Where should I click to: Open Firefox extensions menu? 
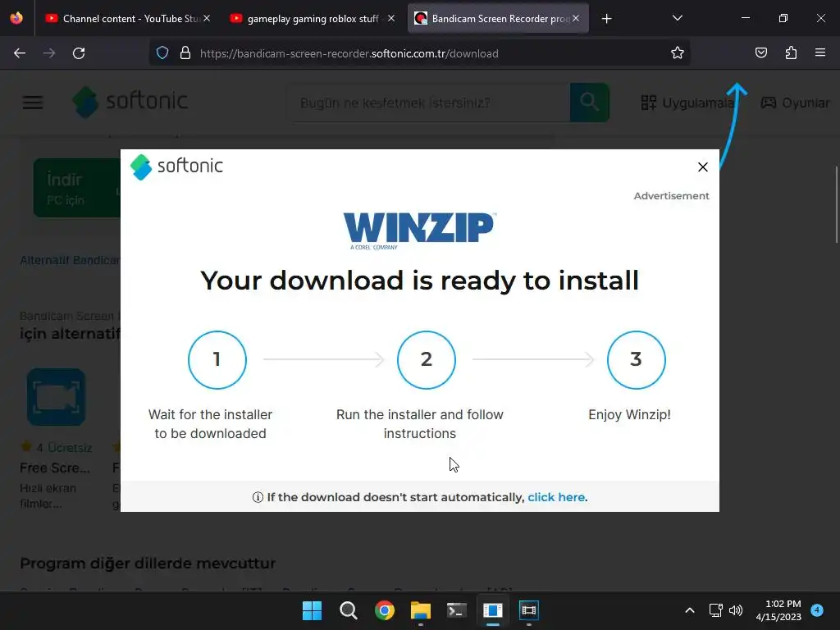[791, 53]
